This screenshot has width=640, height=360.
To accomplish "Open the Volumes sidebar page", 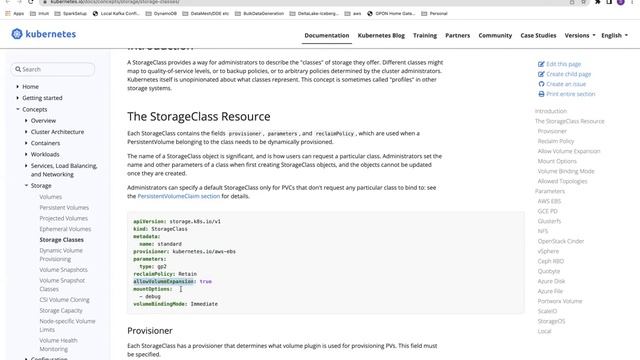I will pos(51,197).
